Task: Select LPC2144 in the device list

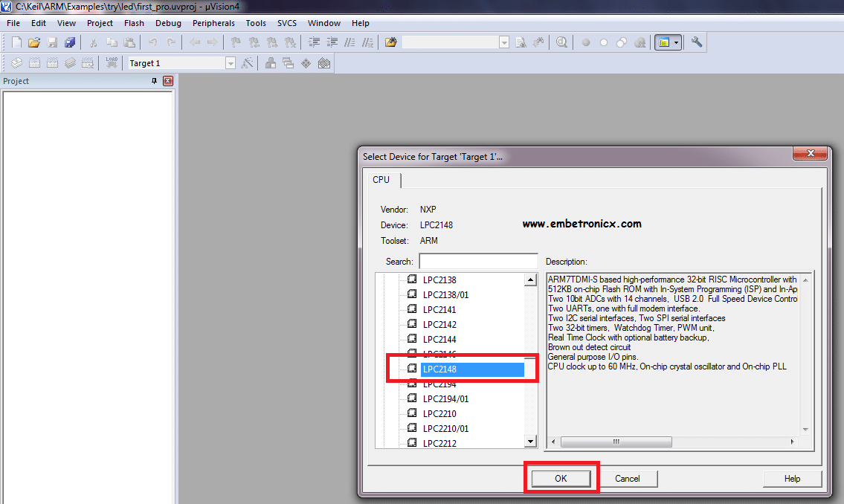Action: [x=439, y=340]
